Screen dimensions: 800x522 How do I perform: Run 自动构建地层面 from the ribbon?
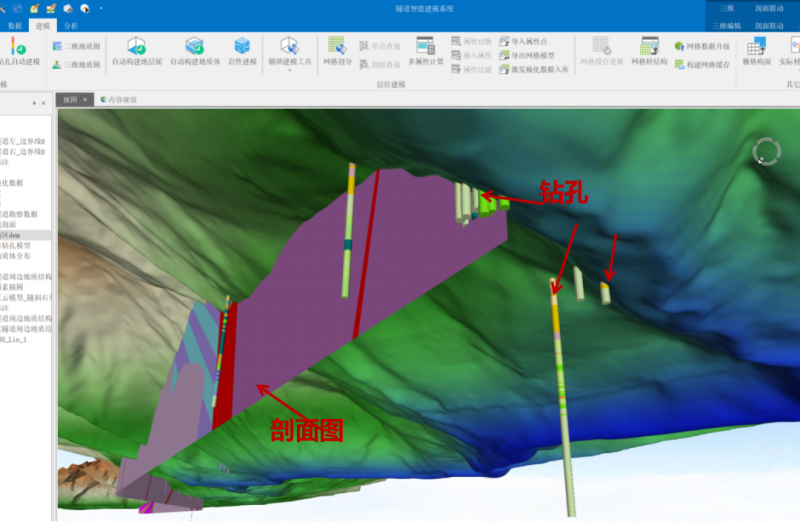[136, 50]
